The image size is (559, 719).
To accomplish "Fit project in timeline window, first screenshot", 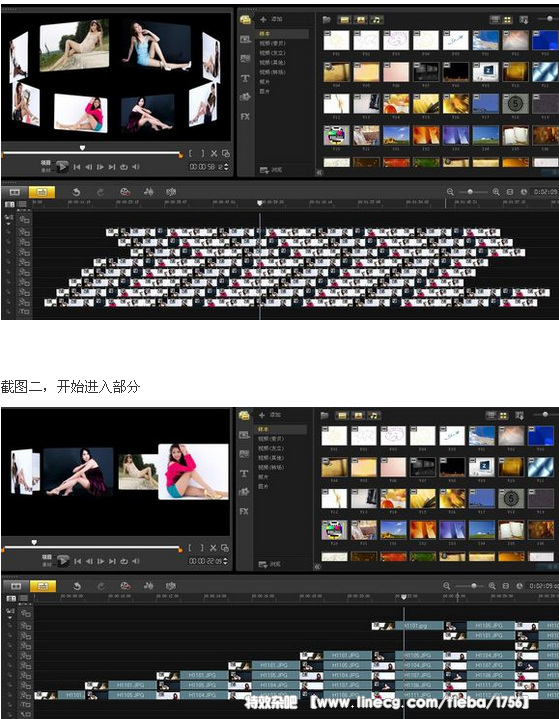I will [509, 192].
